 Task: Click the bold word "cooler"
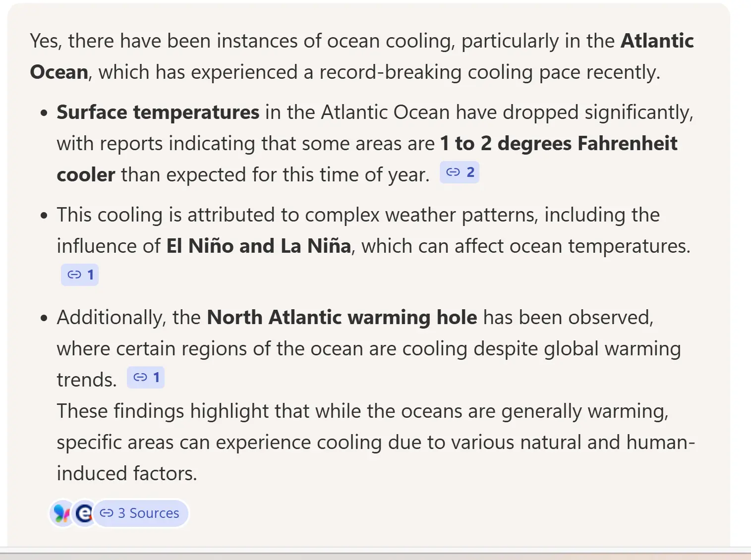click(86, 175)
